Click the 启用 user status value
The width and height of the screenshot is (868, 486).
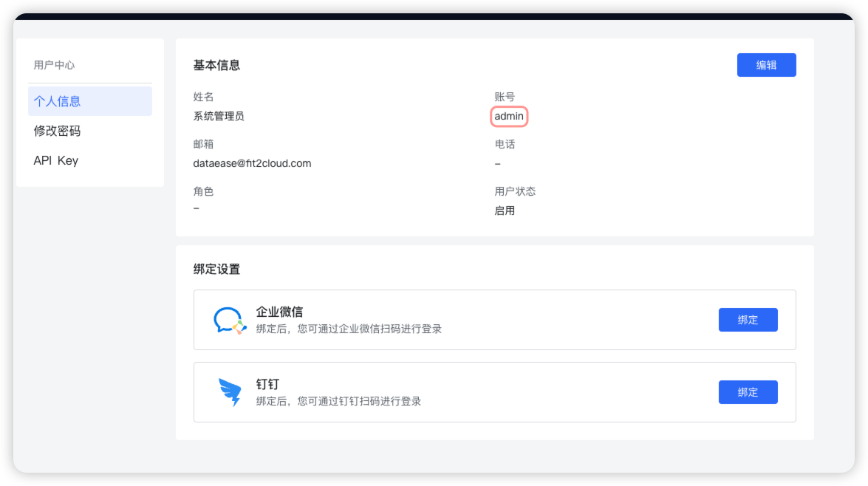tap(505, 211)
